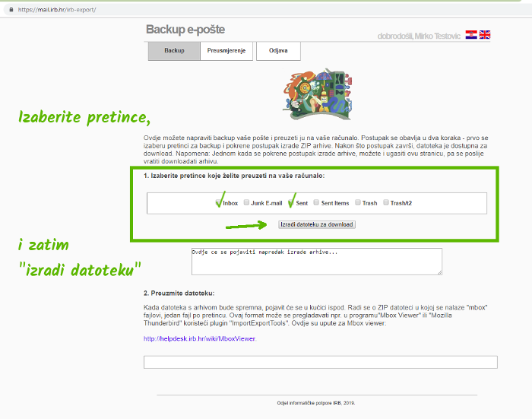Click the Odjava logout tab
Screen dimensions: 532x419
pyautogui.click(x=278, y=52)
